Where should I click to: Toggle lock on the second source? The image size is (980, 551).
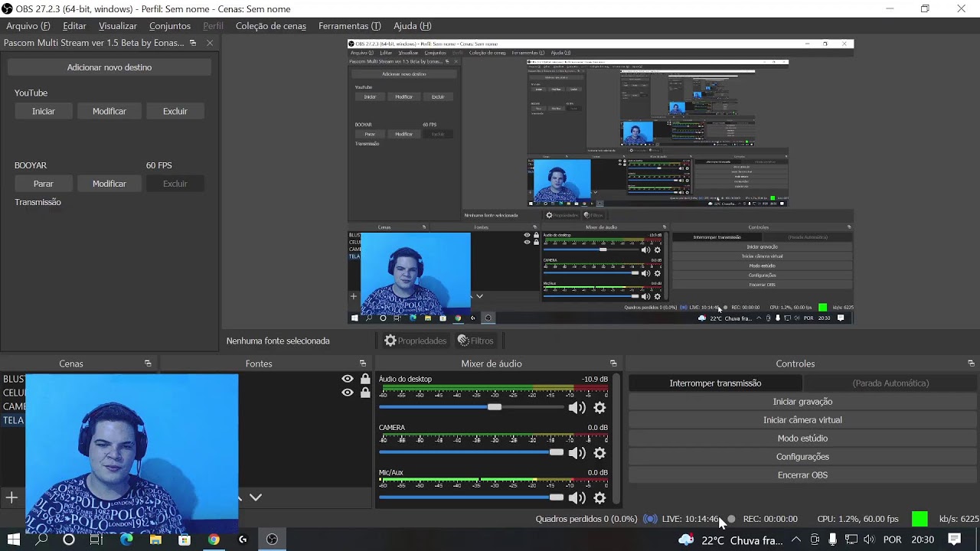pyautogui.click(x=365, y=393)
